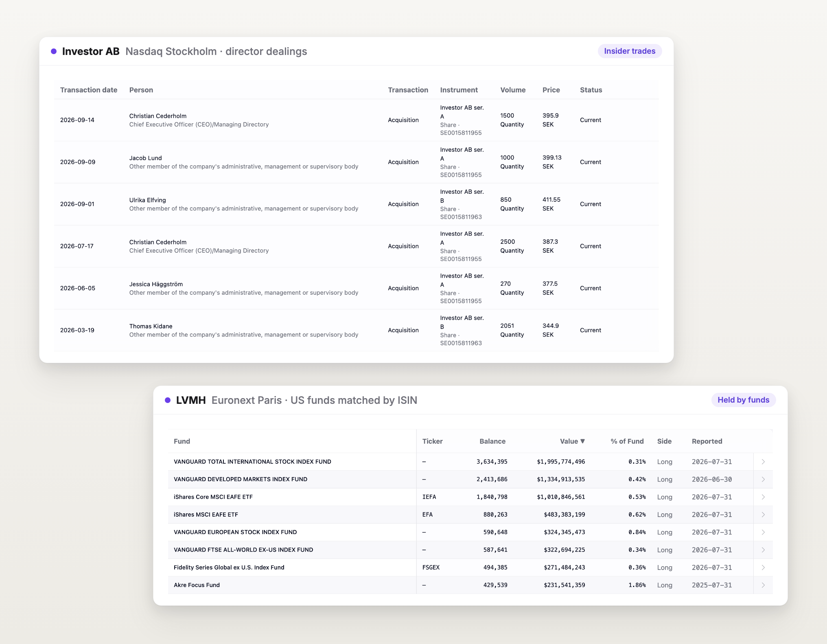
Task: Open the Fidelity Series Global ex U.S. chevron
Action: pyautogui.click(x=763, y=567)
